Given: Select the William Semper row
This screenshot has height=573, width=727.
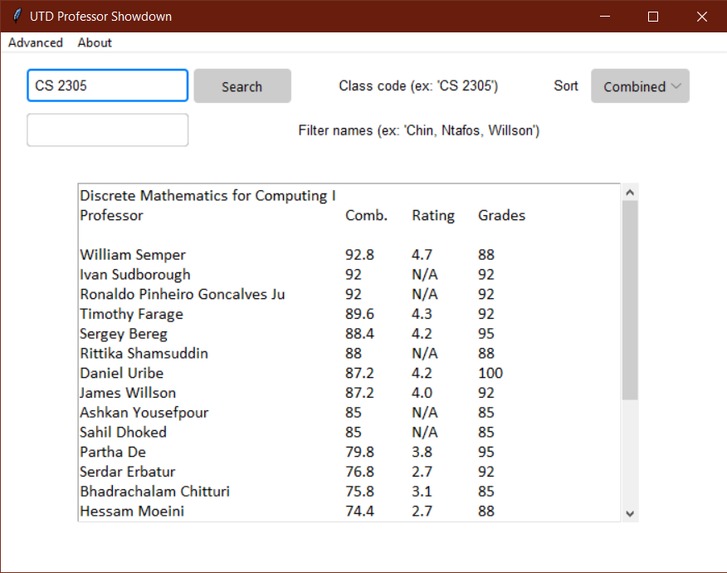Looking at the screenshot, I should 349,255.
